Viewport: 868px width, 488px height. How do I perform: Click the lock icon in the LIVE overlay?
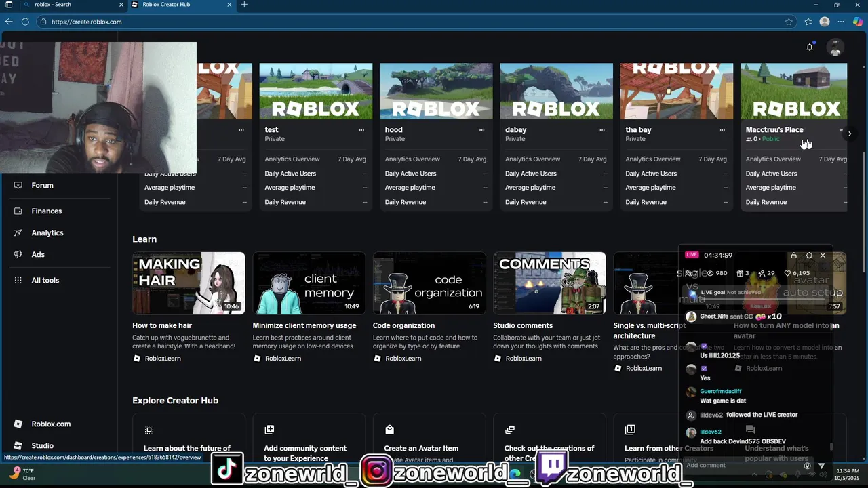tap(793, 256)
